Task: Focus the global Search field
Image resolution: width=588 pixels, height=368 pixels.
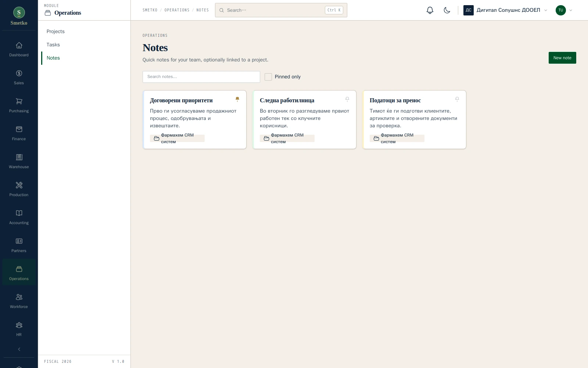Action: click(x=281, y=10)
